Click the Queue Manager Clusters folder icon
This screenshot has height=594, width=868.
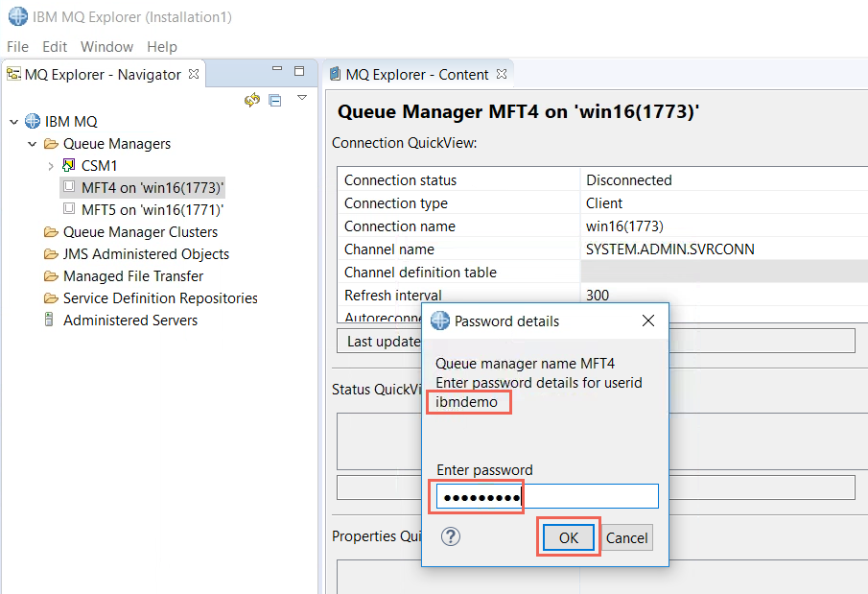[x=51, y=231]
